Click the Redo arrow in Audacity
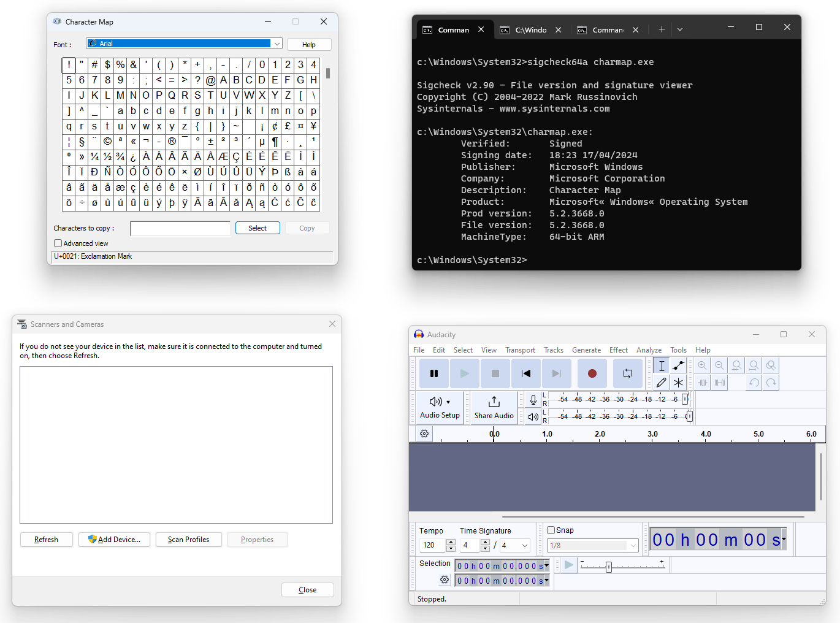Image resolution: width=840 pixels, height=623 pixels. [x=771, y=383]
